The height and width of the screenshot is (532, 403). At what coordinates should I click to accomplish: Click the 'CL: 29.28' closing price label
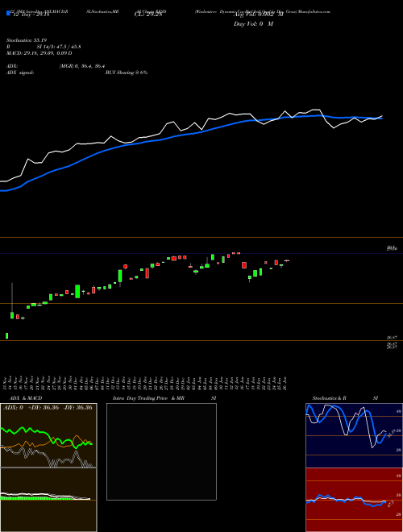(148, 15)
